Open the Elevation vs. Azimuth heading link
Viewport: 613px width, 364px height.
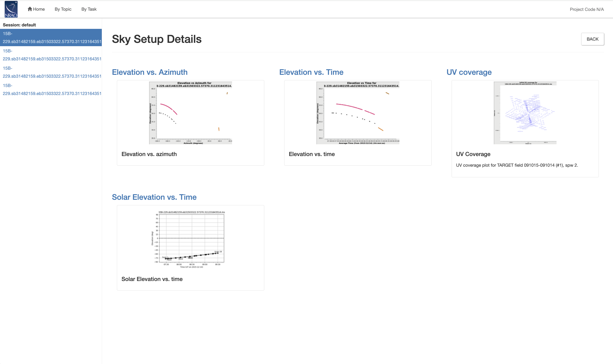click(150, 72)
